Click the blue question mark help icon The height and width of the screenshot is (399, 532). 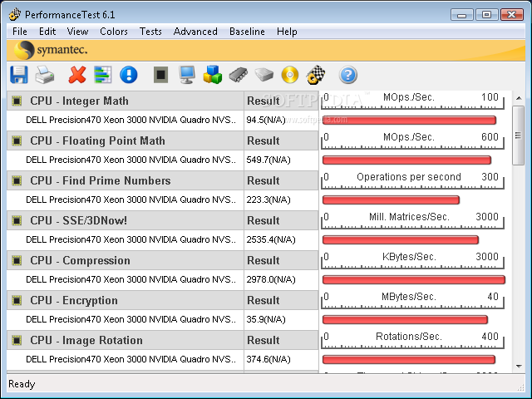point(348,75)
